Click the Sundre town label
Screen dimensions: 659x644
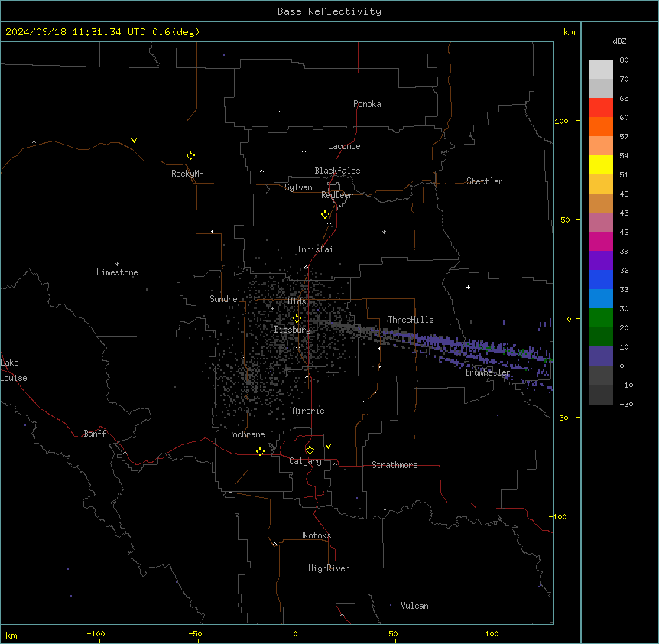[223, 299]
